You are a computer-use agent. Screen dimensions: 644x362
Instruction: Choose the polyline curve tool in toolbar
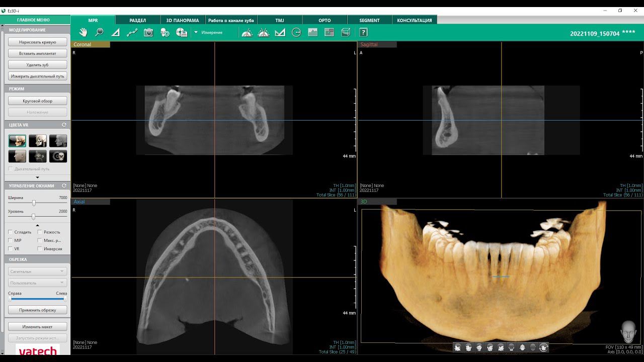click(132, 32)
